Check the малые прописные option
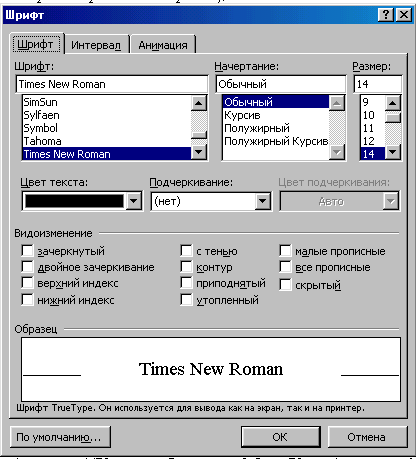416x459 pixels. tap(285, 251)
